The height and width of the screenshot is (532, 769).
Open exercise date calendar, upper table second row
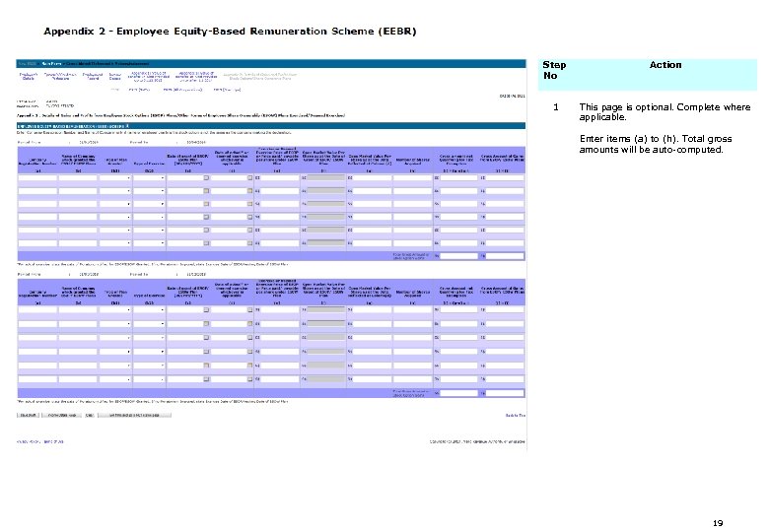[x=249, y=190]
